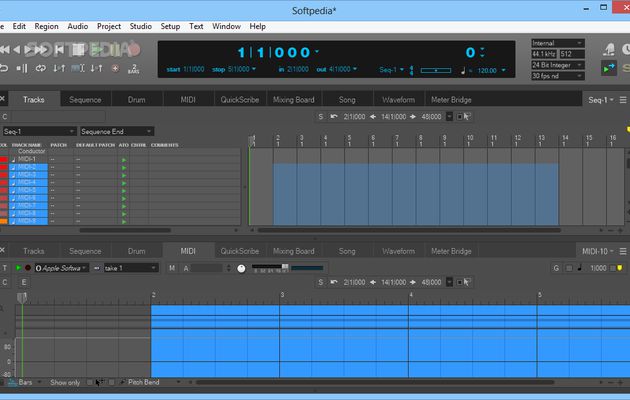Screen dimensions: 630x400
Task: Open the Studio menu
Action: pyautogui.click(x=141, y=27)
